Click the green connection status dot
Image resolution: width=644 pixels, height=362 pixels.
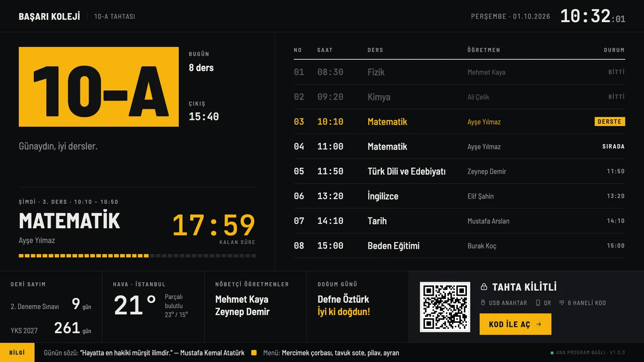pos(552,353)
